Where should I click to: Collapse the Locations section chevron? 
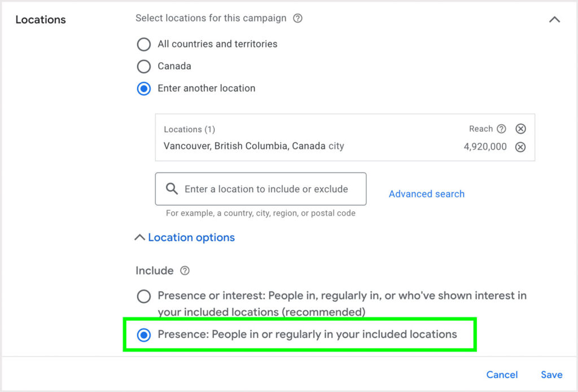pyautogui.click(x=554, y=20)
